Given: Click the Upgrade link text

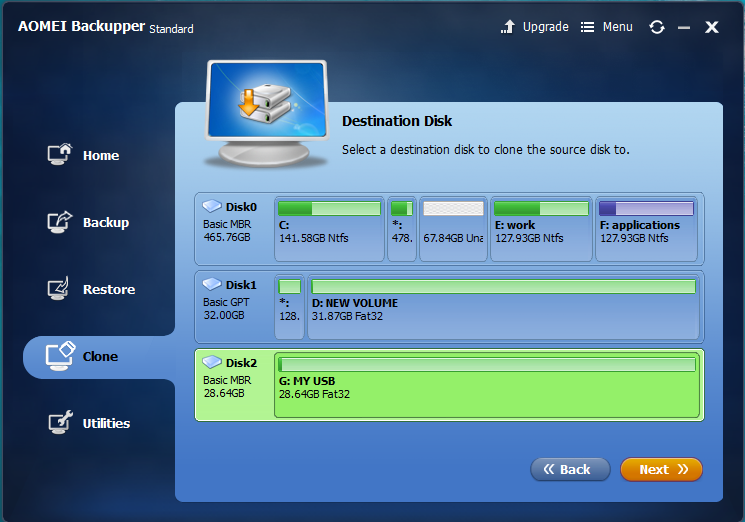Looking at the screenshot, I should tap(545, 27).
